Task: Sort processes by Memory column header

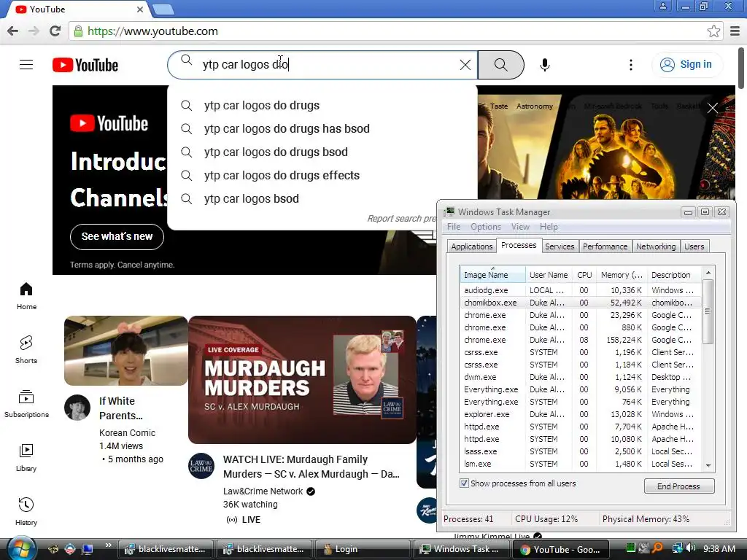Action: pyautogui.click(x=622, y=275)
